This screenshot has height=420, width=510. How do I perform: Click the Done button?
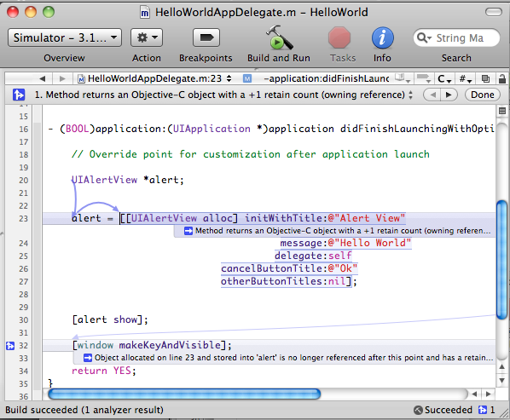483,95
